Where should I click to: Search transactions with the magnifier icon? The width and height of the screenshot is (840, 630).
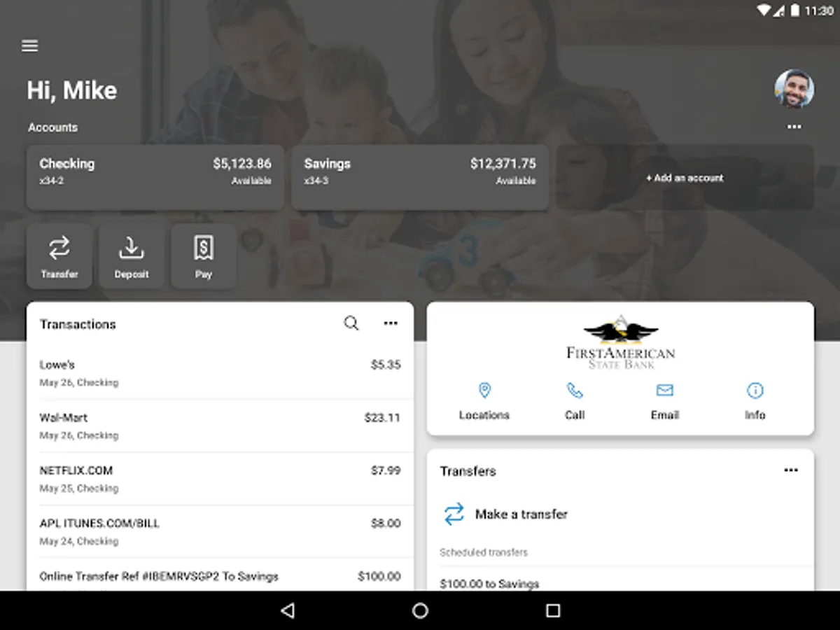[351, 323]
